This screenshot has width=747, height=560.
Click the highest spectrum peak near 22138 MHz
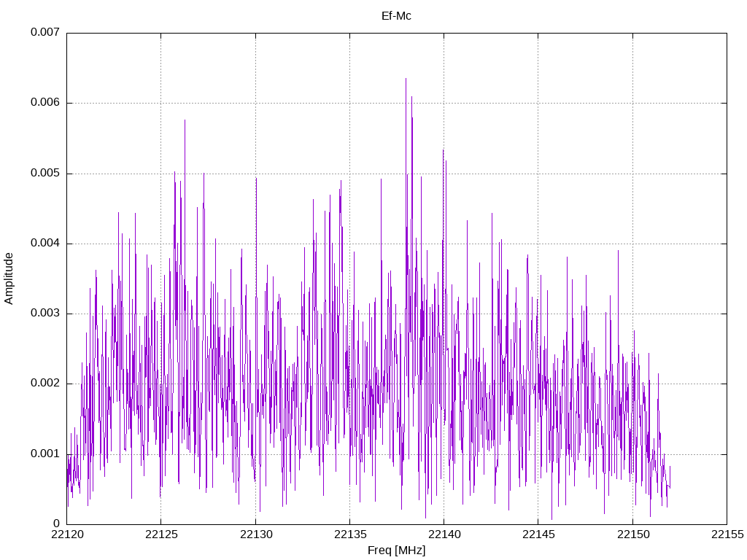[x=406, y=79]
